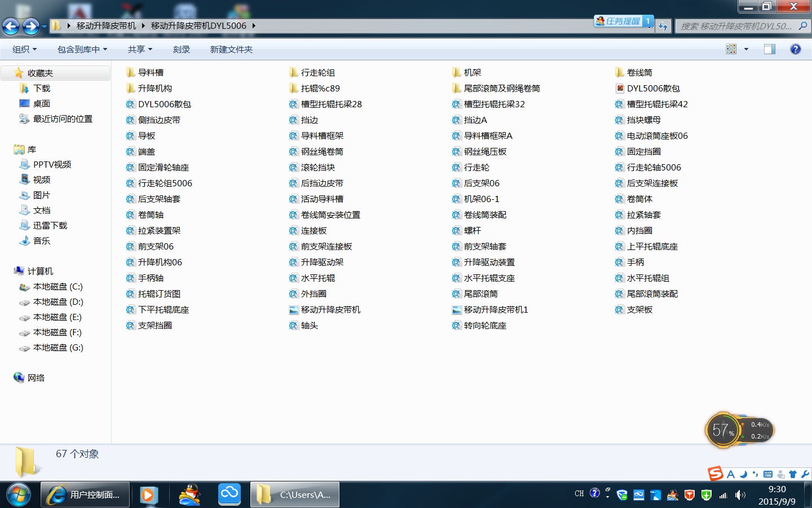Select the DYL5006散包 file with red icon

647,88
